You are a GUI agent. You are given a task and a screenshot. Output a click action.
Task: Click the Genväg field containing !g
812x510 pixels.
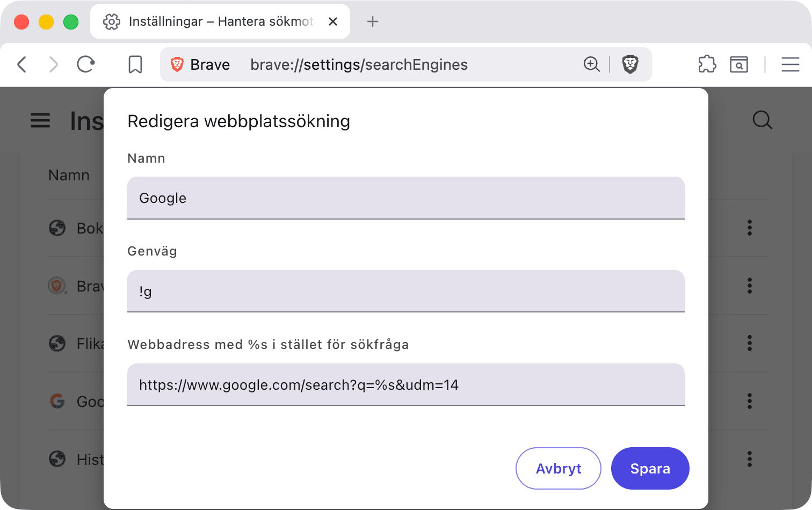pos(406,292)
